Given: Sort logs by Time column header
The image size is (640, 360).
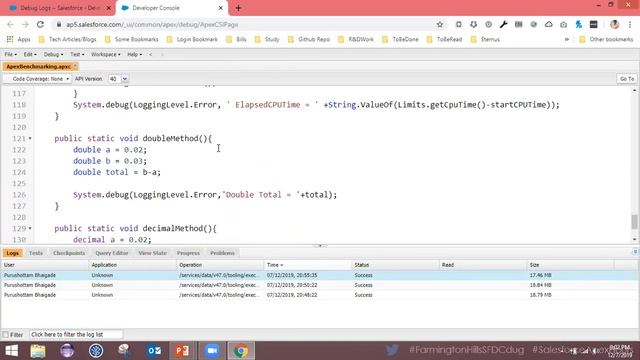Looking at the screenshot, I should [x=308, y=265].
